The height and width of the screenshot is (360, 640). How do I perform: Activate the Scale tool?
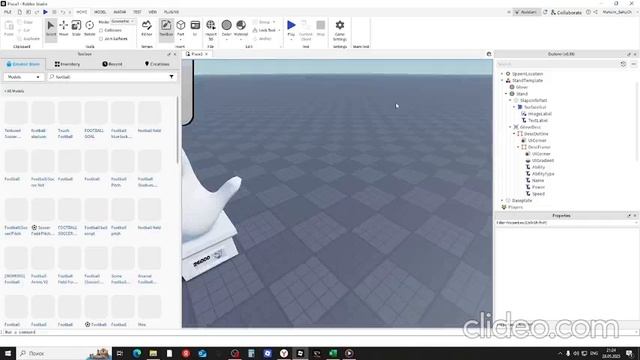tap(76, 29)
